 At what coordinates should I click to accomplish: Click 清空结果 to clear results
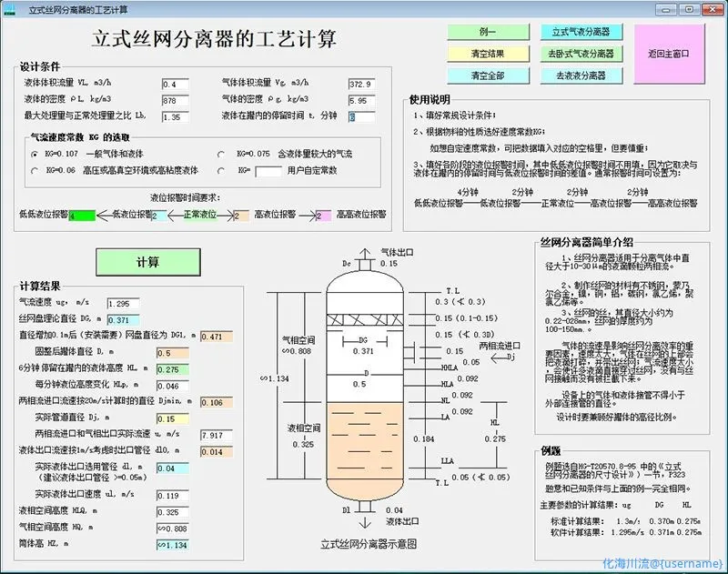(488, 54)
